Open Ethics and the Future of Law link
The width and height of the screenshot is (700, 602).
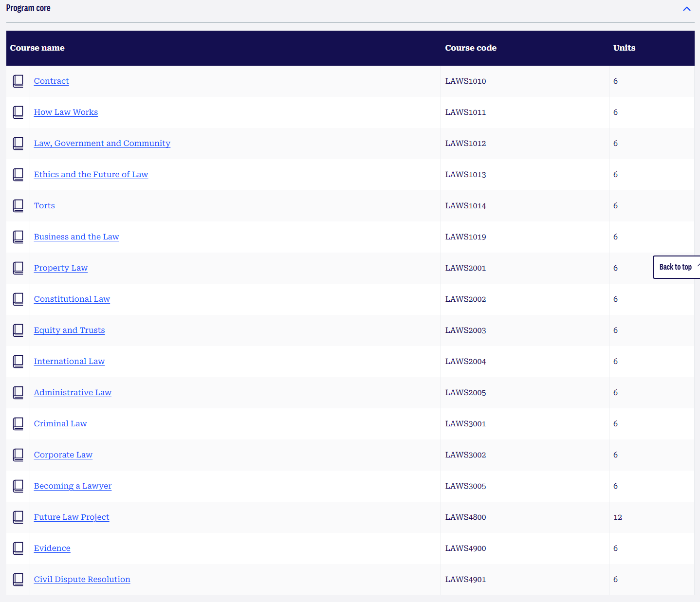[91, 175]
